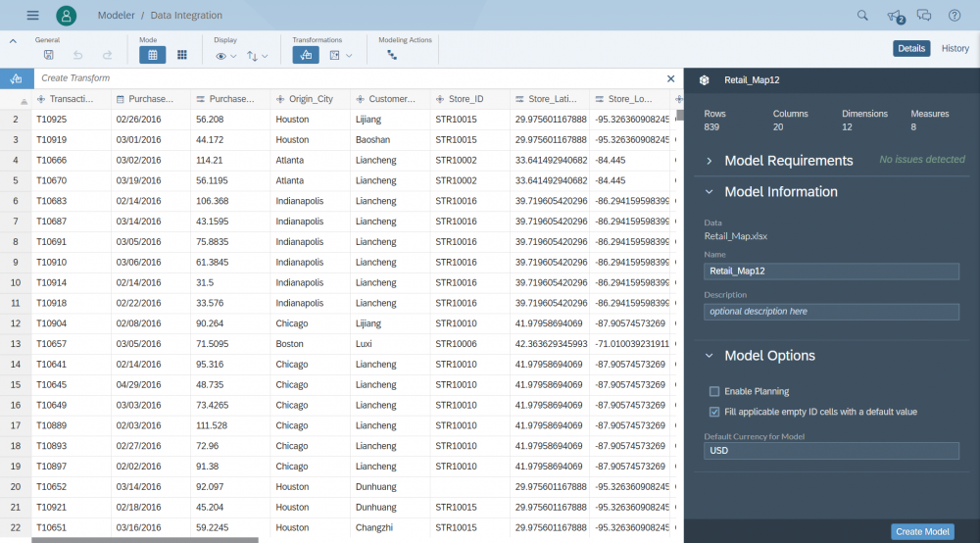Switch to the History tab

pyautogui.click(x=955, y=48)
